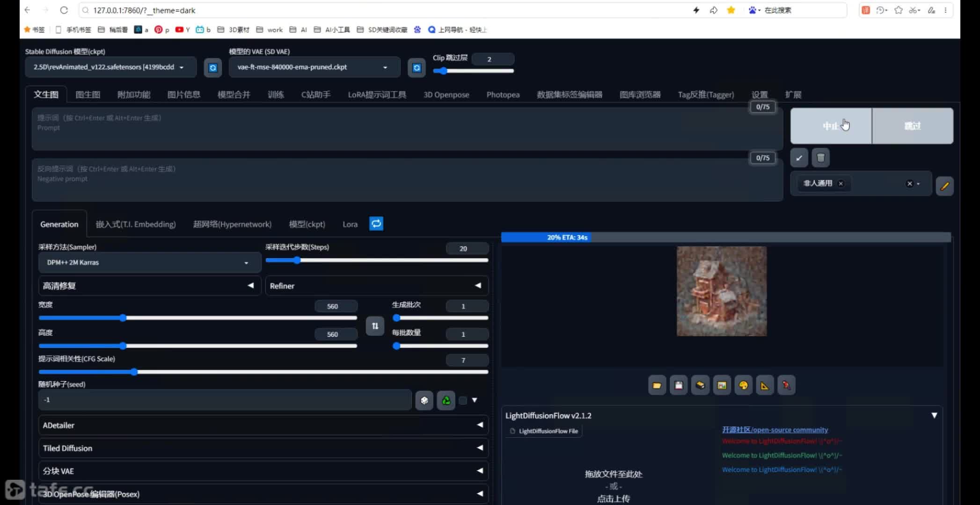Open the SD VAE model dropdown
The width and height of the screenshot is (980, 505).
coord(314,67)
